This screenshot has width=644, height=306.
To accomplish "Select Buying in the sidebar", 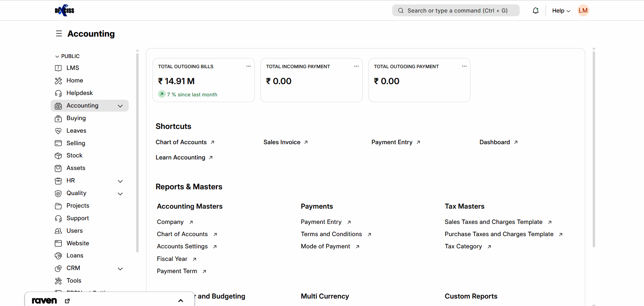I will point(76,118).
